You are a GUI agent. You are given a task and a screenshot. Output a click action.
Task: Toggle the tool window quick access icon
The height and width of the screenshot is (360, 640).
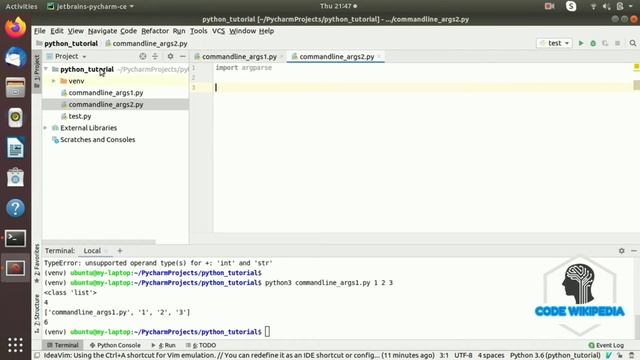click(x=37, y=356)
